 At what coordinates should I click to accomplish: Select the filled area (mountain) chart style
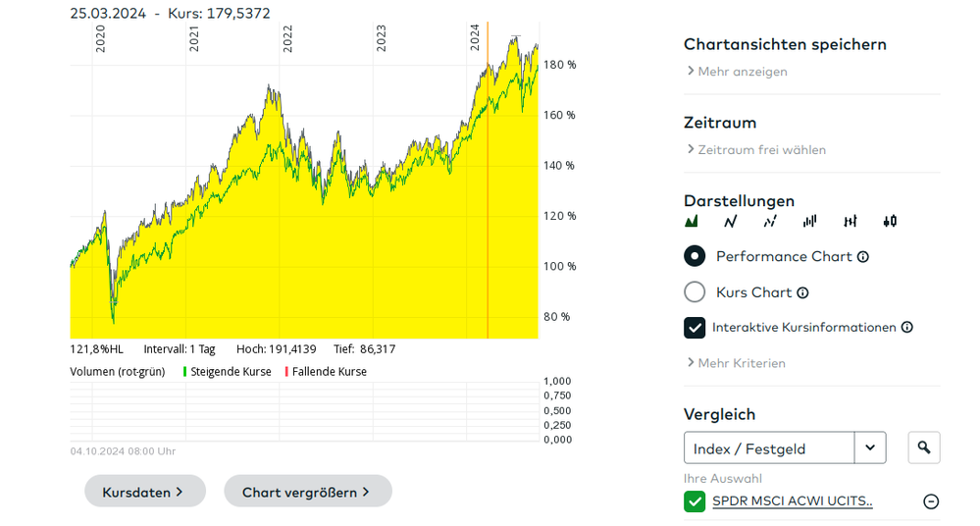[x=692, y=221]
